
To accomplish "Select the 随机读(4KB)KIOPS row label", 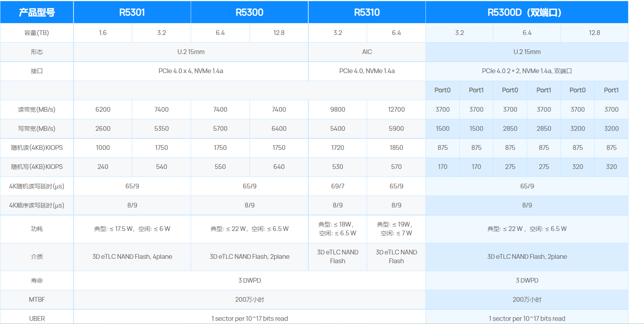I will 37,148.
